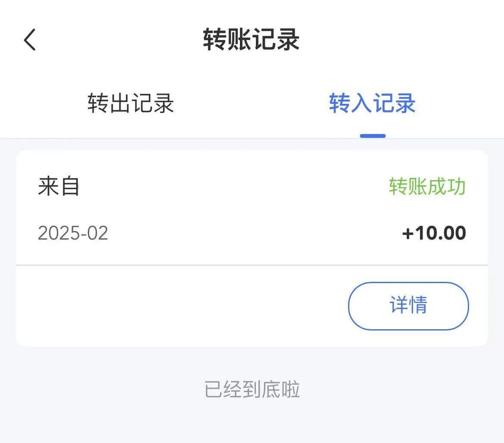The width and height of the screenshot is (504, 443).
Task: Click the blue underline beneath 转入记录
Action: point(373,136)
